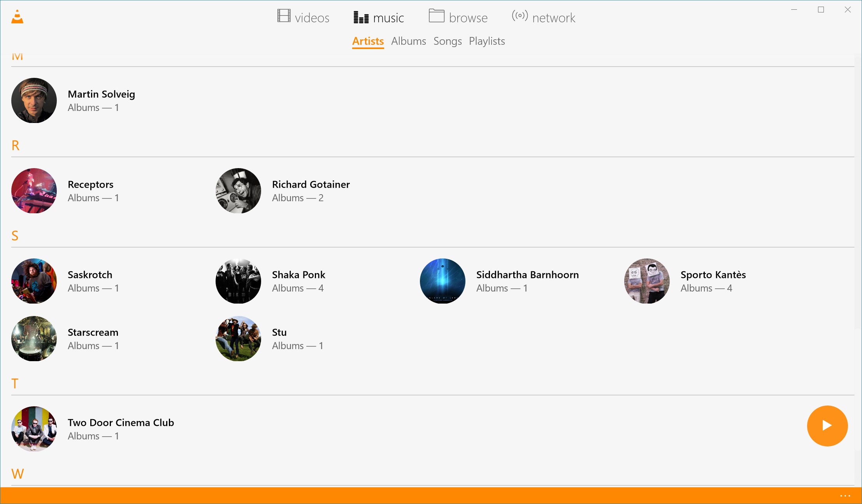862x504 pixels.
Task: Switch to the Albums tab
Action: [x=408, y=41]
